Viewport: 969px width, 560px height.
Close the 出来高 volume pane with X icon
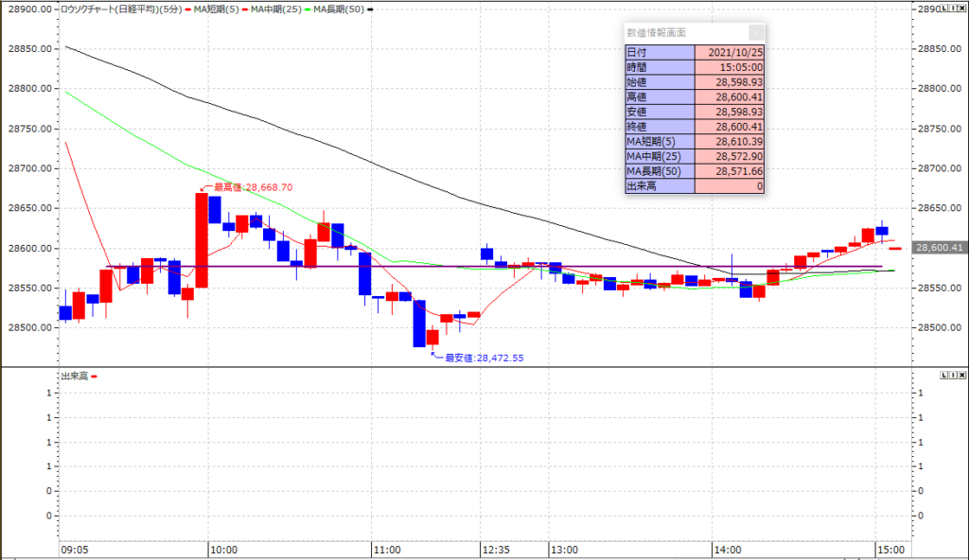(x=962, y=376)
